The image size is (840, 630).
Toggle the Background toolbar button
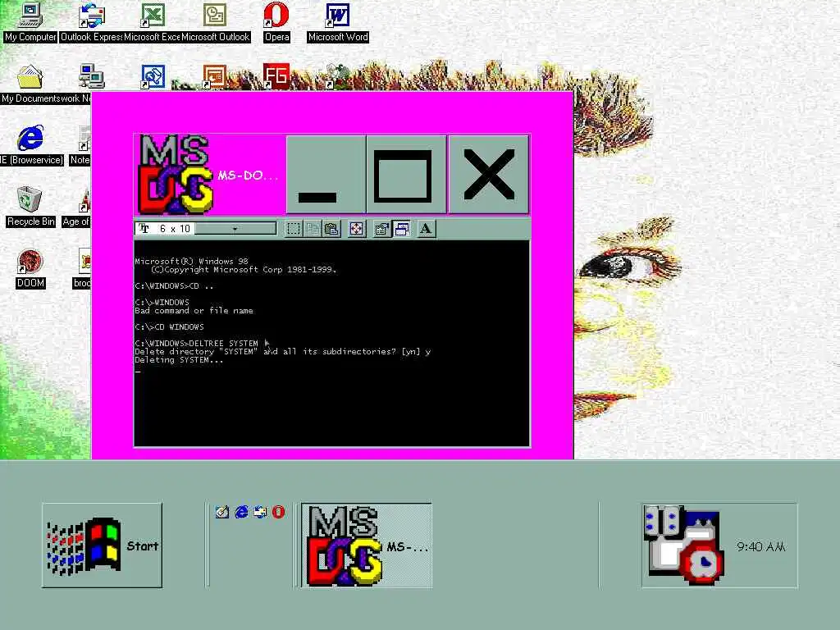[401, 230]
